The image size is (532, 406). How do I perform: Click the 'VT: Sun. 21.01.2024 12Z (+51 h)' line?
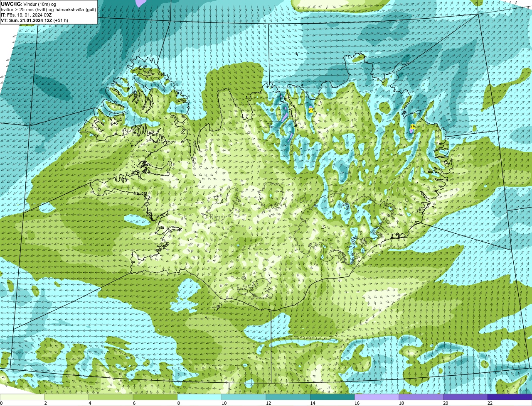click(34, 20)
